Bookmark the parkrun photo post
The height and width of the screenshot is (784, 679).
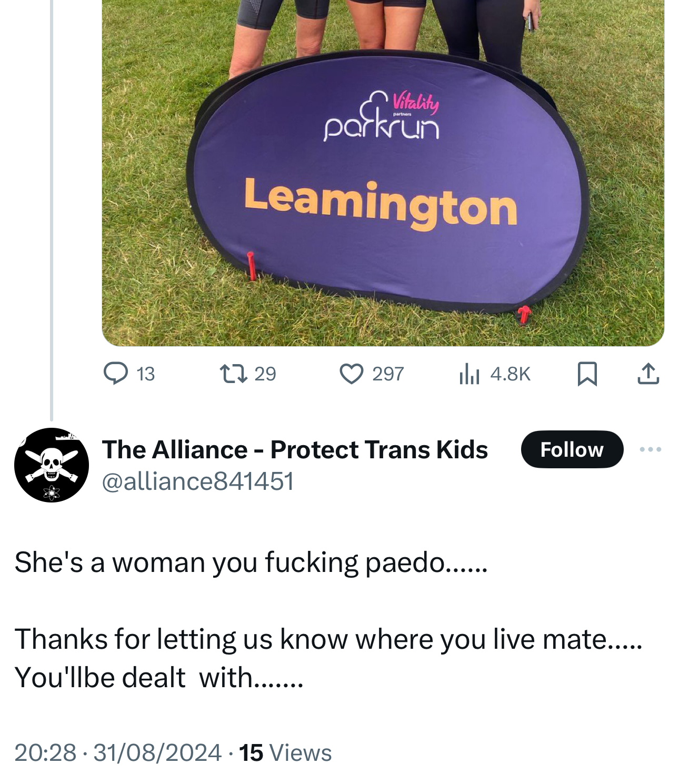click(587, 374)
